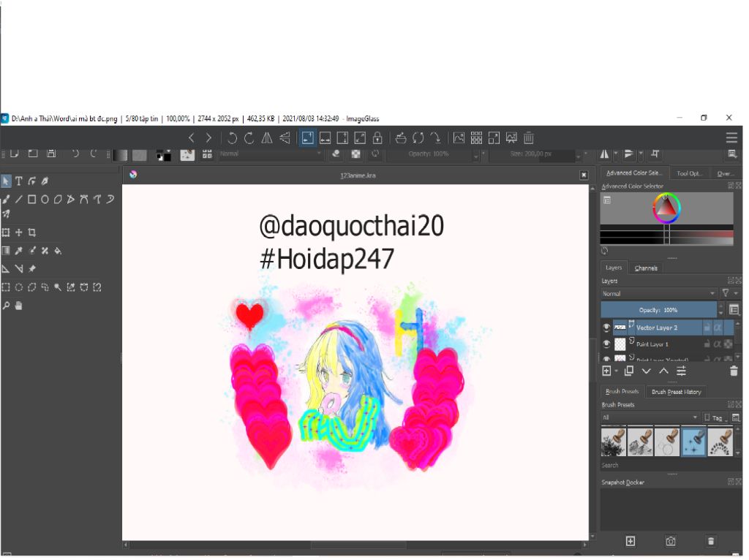Adjust the layer Opacity 100% slider
Viewport: 749px width, 560px height.
pos(659,311)
